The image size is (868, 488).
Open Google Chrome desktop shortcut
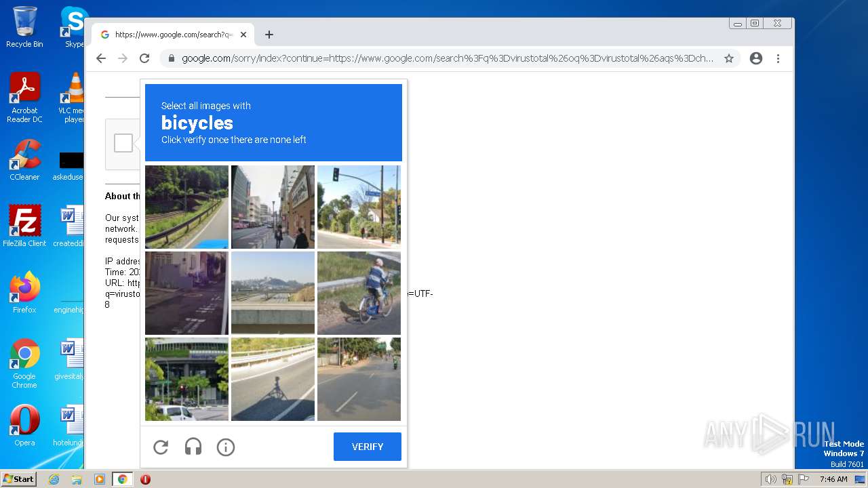[x=24, y=364]
